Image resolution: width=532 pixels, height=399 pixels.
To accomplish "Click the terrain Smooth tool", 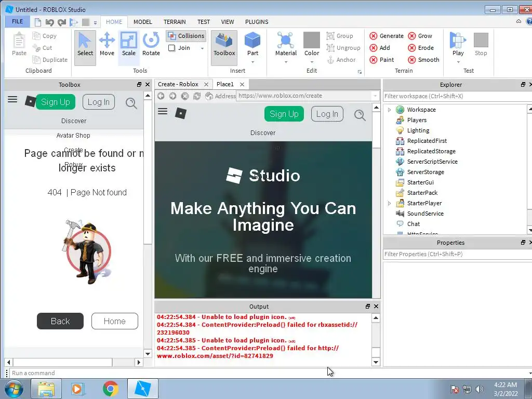I will (x=423, y=60).
